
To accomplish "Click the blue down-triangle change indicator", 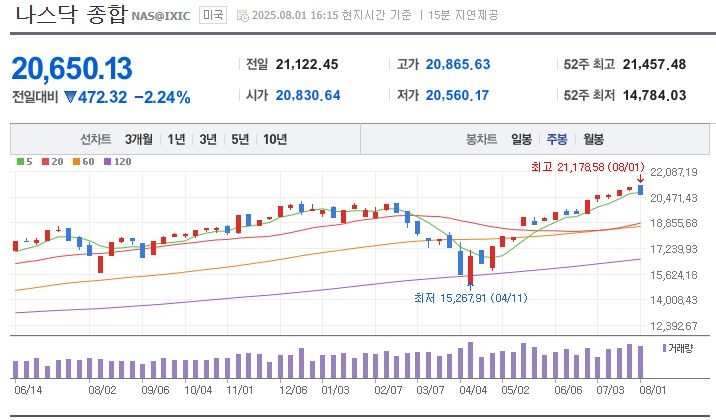I will coord(70,97).
